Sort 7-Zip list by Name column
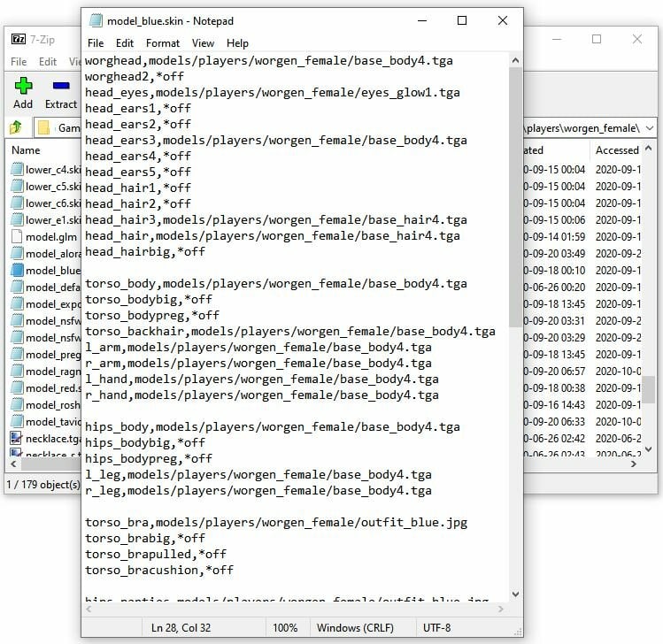The image size is (663, 644). click(x=26, y=150)
